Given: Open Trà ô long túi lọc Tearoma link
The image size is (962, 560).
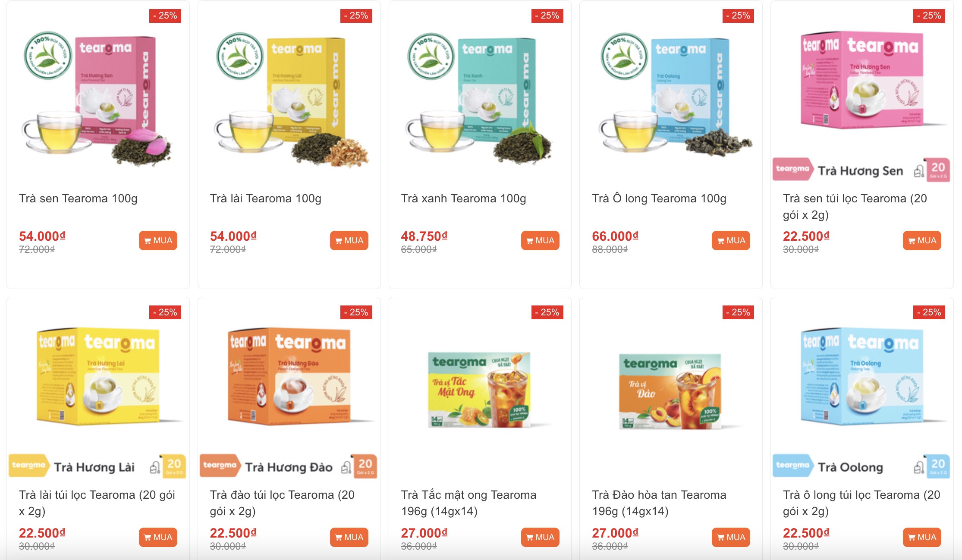Looking at the screenshot, I should click(861, 503).
